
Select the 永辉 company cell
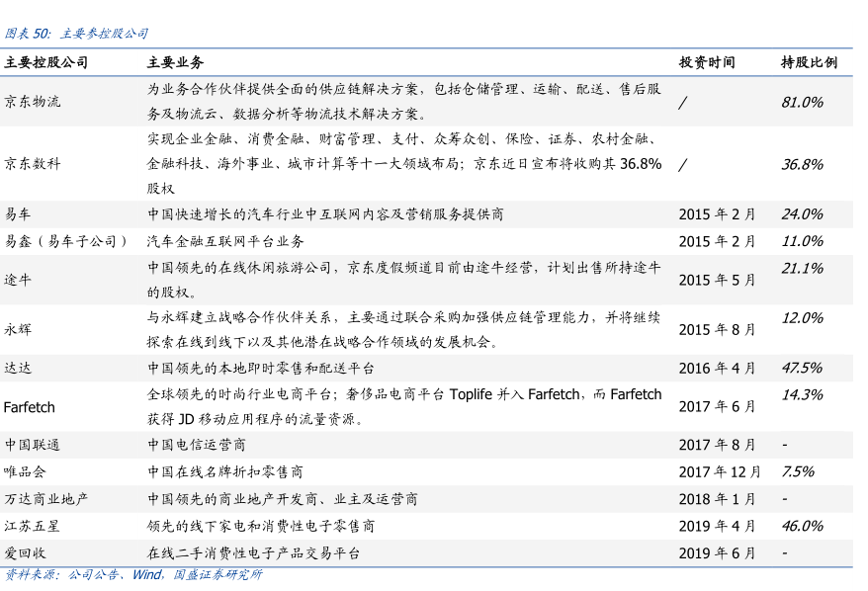[18, 330]
